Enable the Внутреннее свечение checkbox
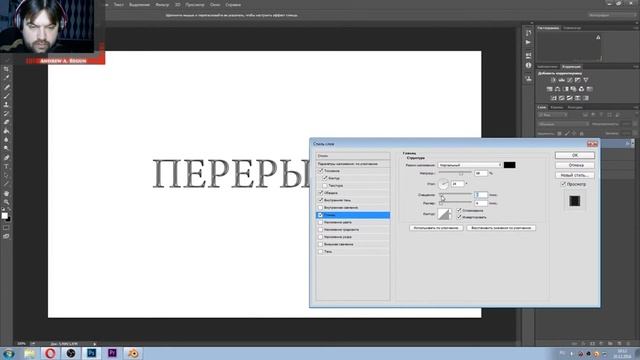This screenshot has width=640, height=360. click(320, 207)
